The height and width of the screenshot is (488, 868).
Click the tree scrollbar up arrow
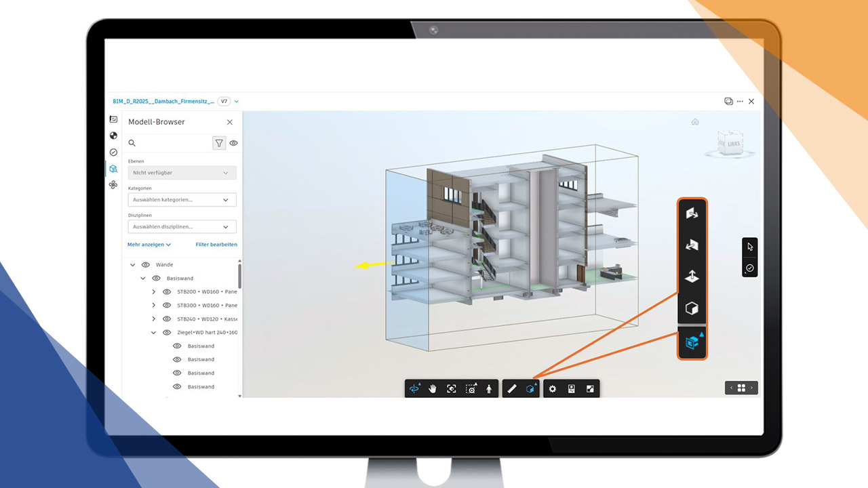click(239, 260)
